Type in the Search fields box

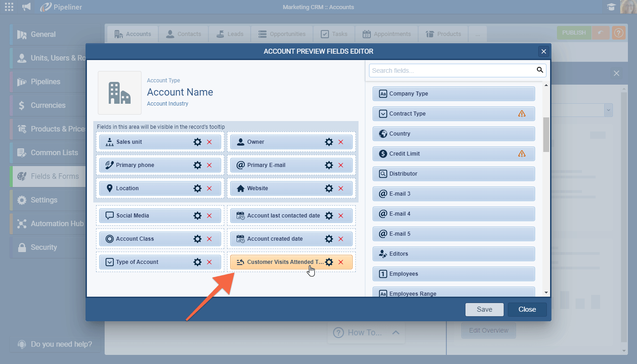[x=450, y=71]
